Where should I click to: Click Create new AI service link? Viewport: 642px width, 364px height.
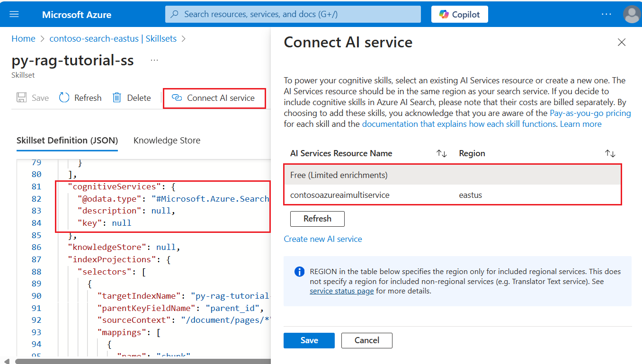pos(323,239)
